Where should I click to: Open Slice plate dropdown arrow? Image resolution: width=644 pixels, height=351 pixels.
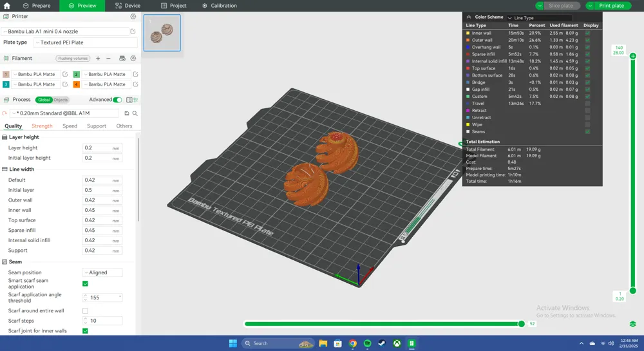coord(540,6)
